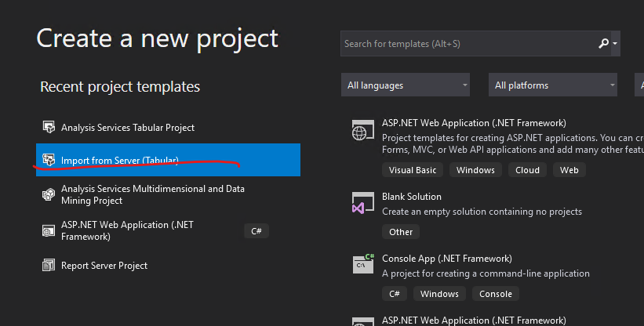Click the Visual Basic ASP.NET Web Application globe icon
Viewport: 644px width, 326px height.
(363, 130)
